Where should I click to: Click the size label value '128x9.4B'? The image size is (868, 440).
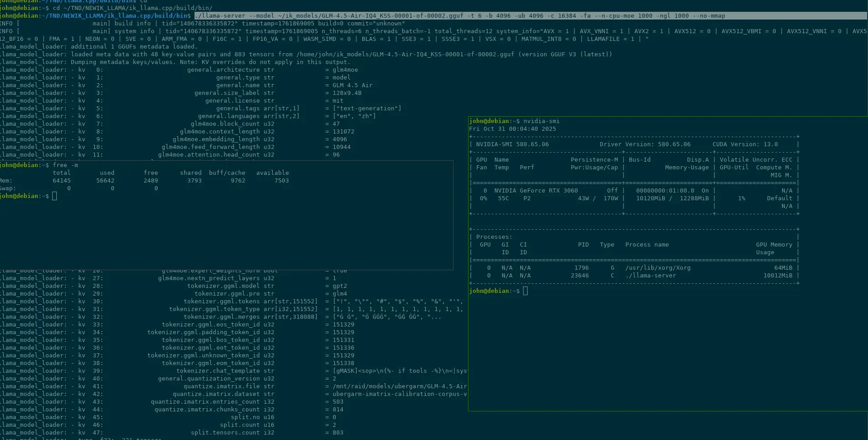347,93
